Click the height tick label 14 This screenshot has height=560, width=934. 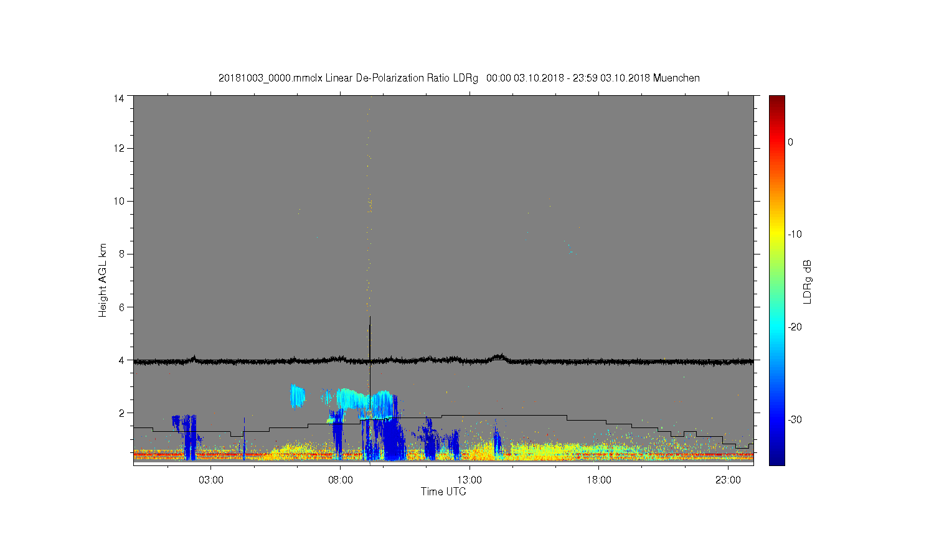coord(119,98)
